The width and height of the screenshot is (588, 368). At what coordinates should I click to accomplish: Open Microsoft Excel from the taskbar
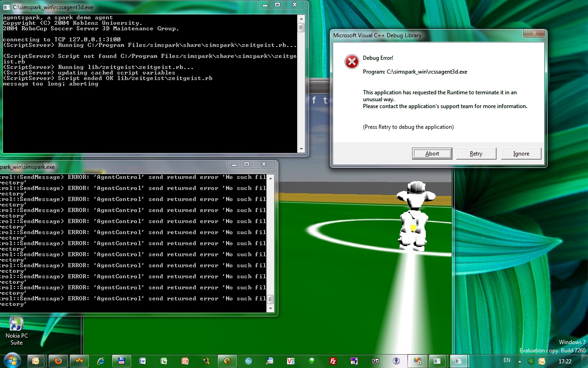164,361
